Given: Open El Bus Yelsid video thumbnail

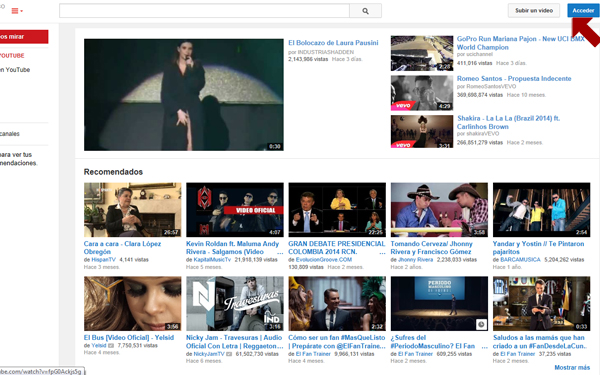Looking at the screenshot, I should (133, 303).
